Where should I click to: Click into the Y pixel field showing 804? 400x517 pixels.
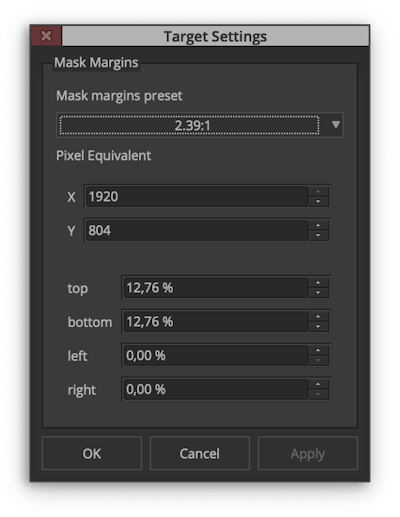point(197,230)
